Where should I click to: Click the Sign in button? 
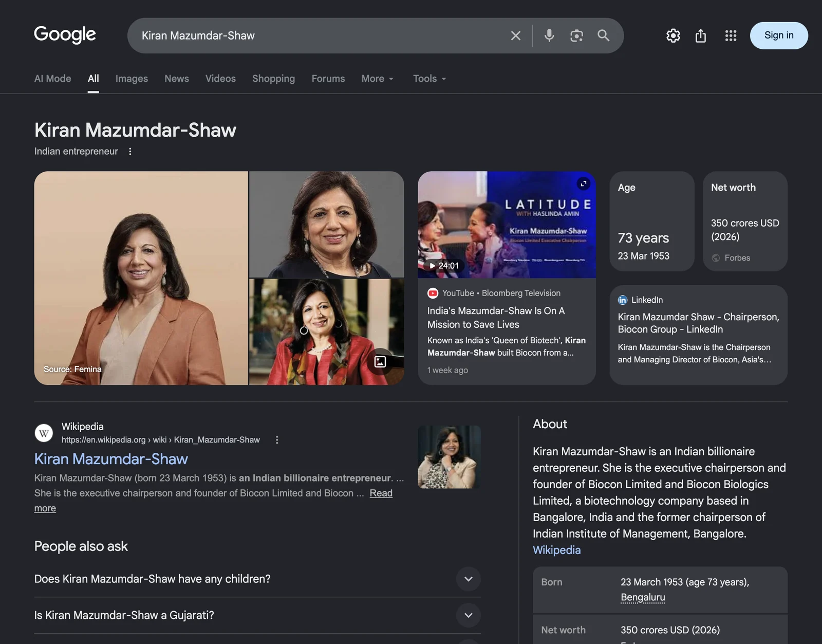tap(779, 35)
